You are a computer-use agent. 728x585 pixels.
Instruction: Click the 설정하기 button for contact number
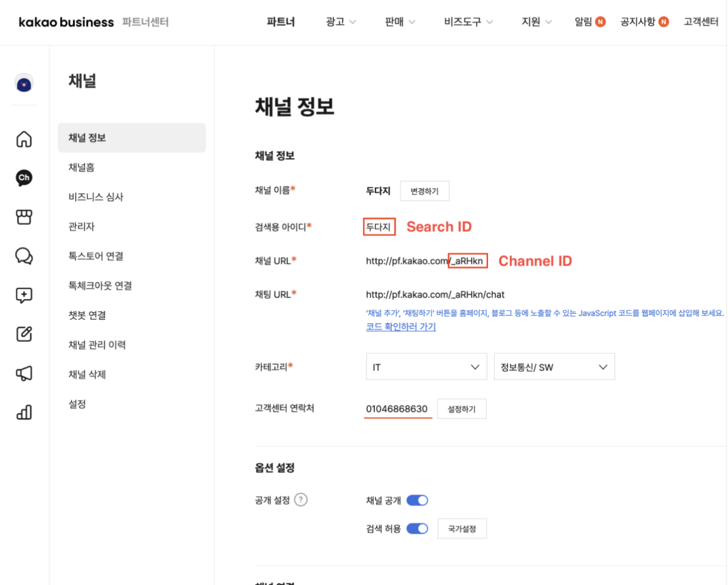tap(461, 409)
